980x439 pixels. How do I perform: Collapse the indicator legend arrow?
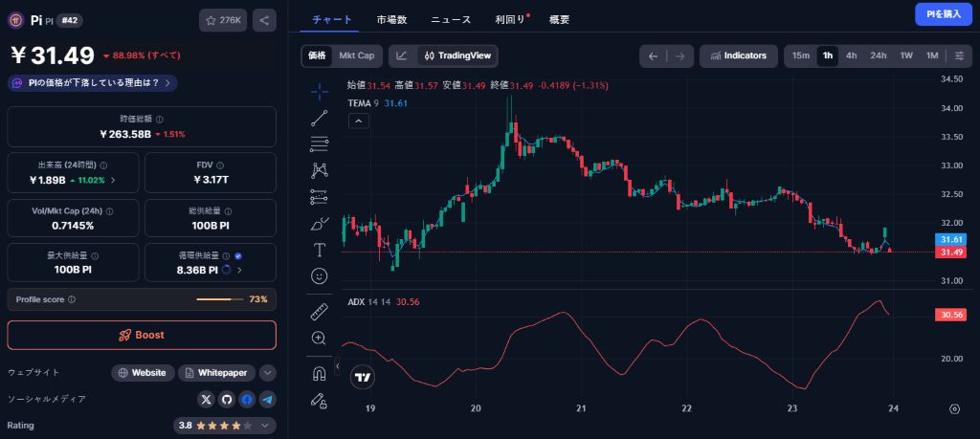[359, 121]
